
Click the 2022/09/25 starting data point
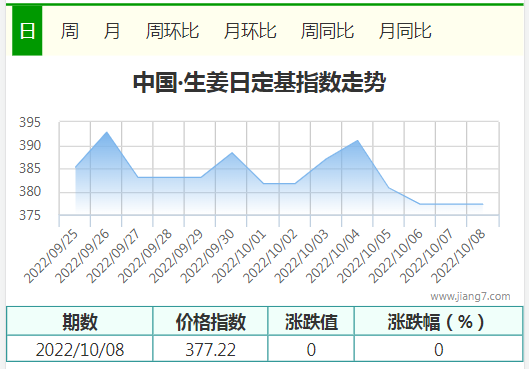point(76,167)
